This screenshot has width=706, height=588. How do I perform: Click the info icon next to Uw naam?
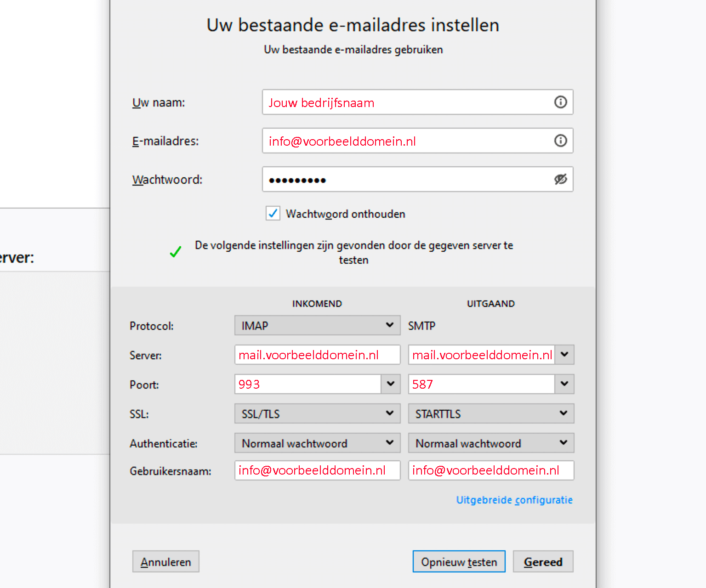pos(560,102)
